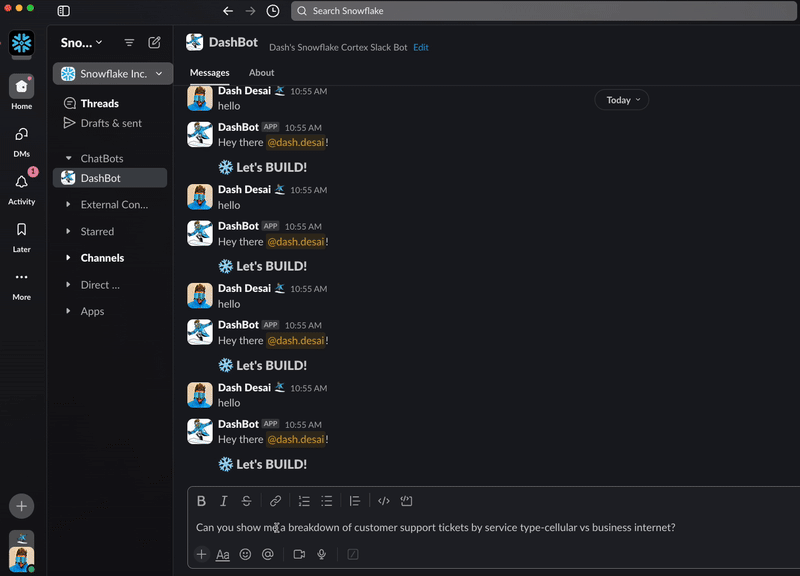The image size is (800, 576).
Task: Click the Edit link in header
Action: click(421, 47)
